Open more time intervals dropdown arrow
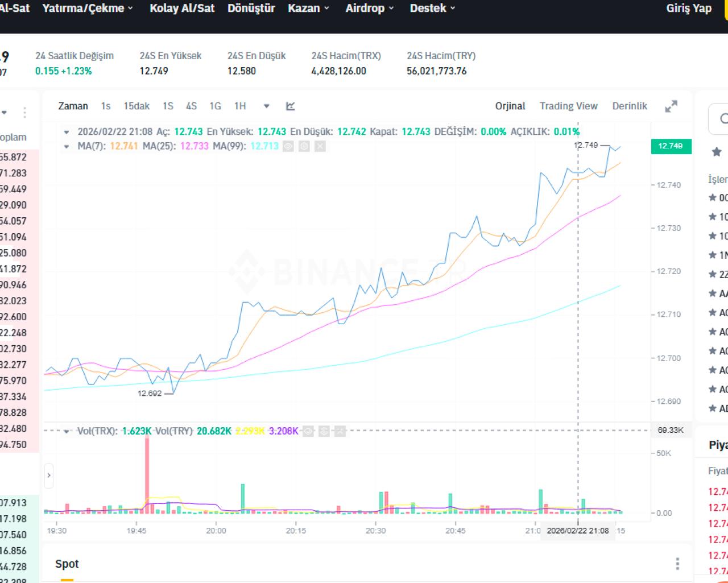Screen dimensions: 728x583 tap(266, 106)
